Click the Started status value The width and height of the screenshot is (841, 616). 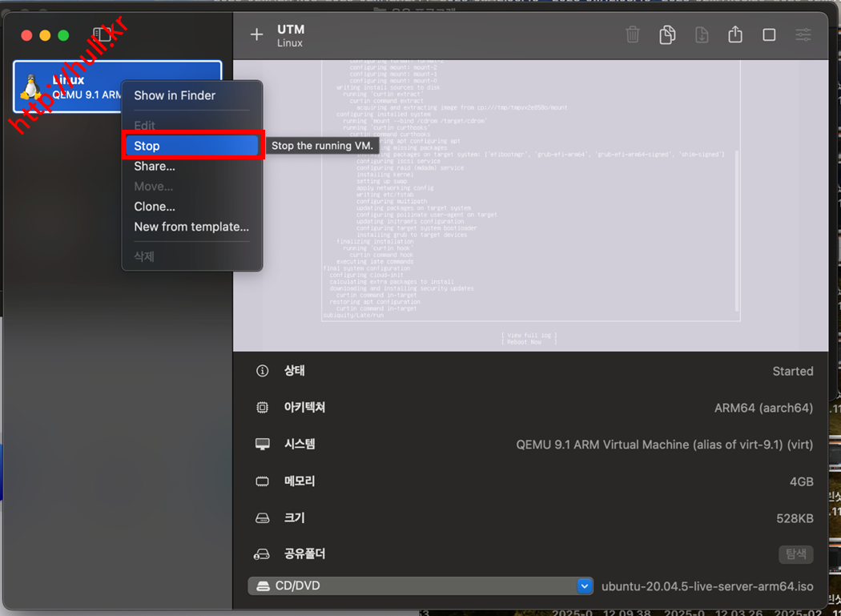(793, 372)
